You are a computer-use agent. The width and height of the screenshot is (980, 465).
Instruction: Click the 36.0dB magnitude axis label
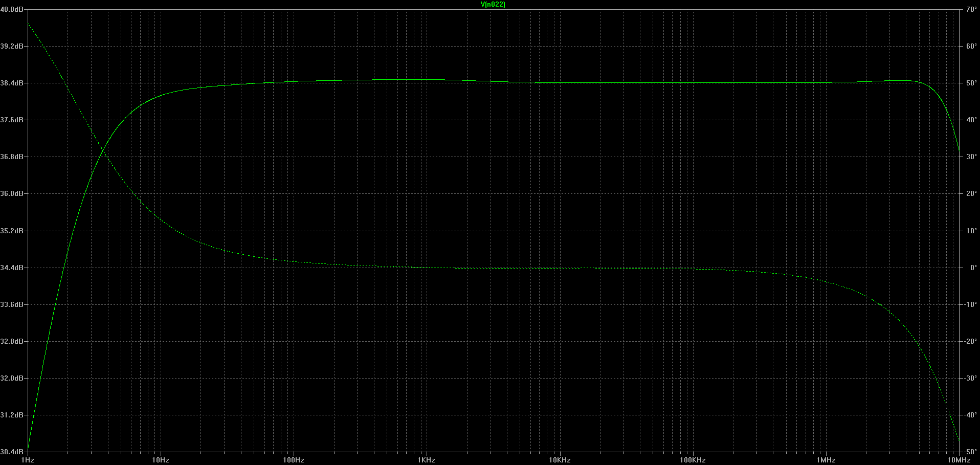(x=12, y=193)
